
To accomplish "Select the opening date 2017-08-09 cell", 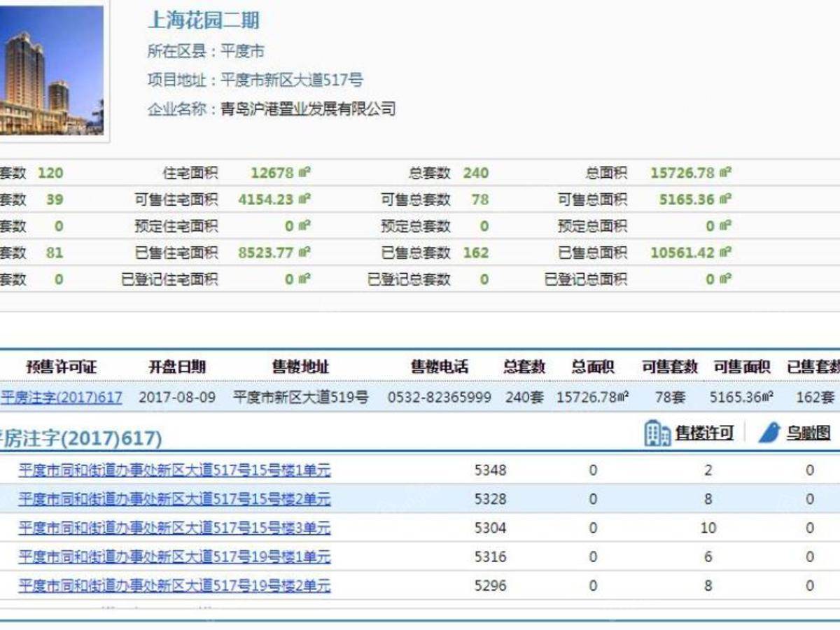I will [177, 398].
